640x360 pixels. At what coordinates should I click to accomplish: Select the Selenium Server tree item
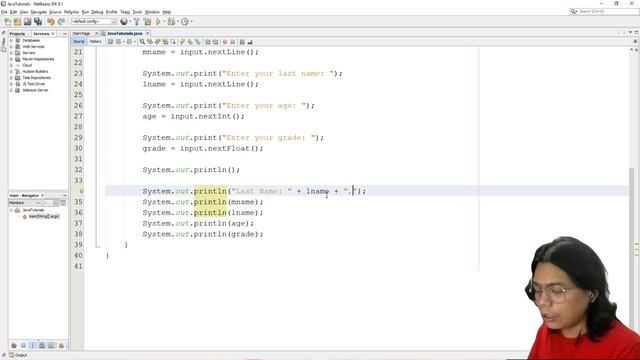click(x=35, y=90)
